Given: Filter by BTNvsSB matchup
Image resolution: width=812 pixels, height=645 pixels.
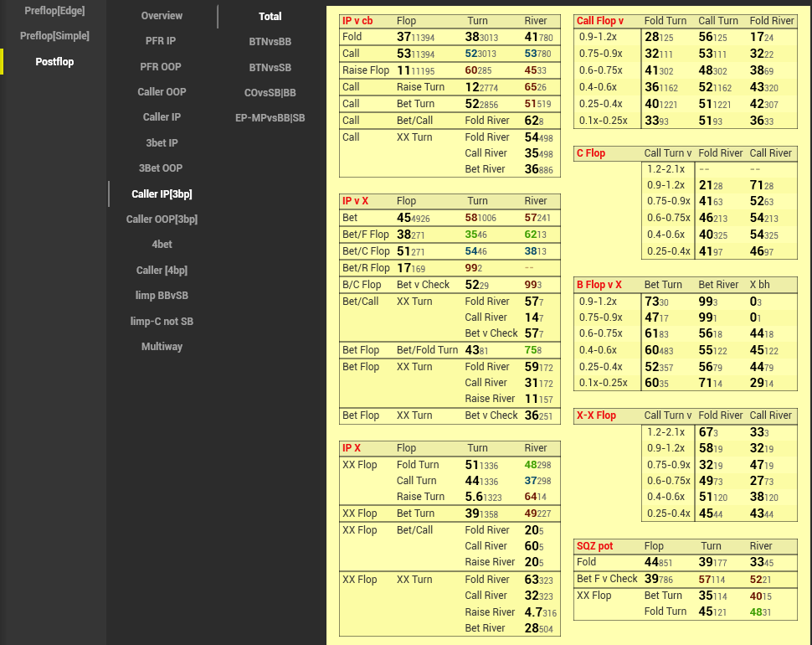Looking at the screenshot, I should pyautogui.click(x=270, y=67).
